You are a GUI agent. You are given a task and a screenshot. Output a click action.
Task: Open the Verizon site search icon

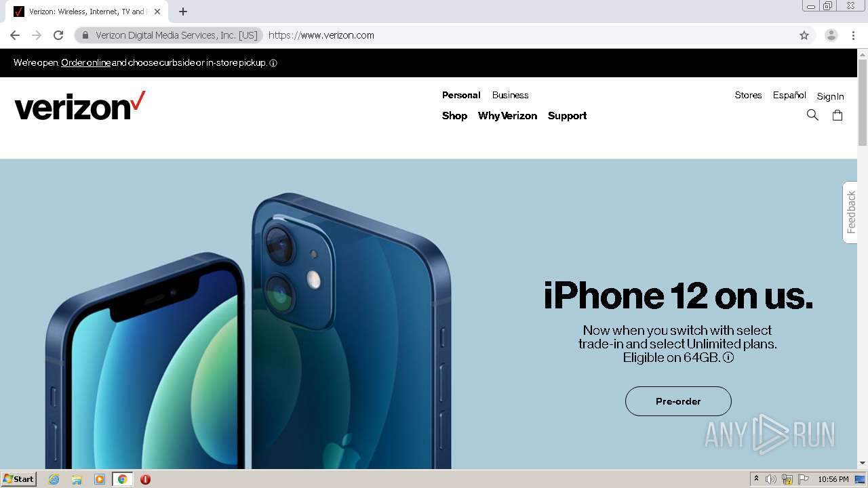812,115
